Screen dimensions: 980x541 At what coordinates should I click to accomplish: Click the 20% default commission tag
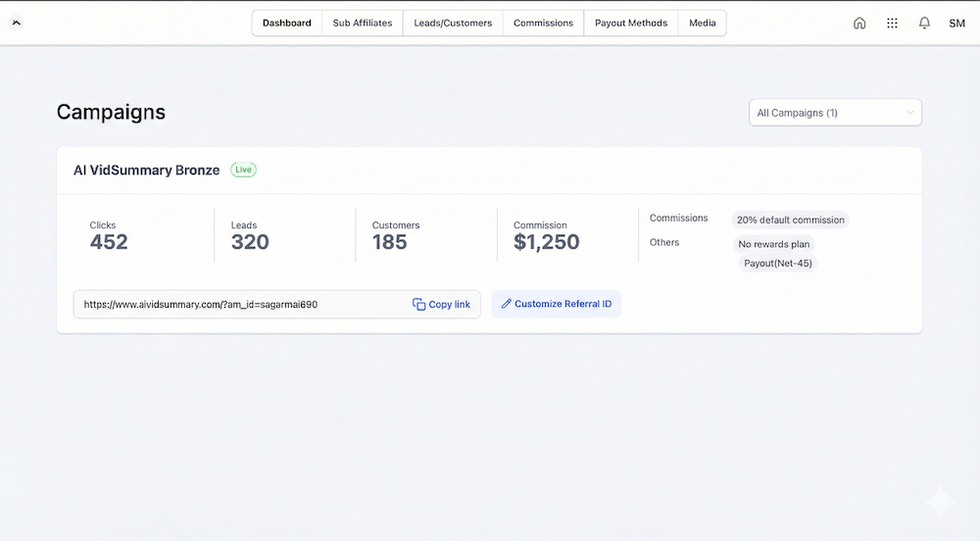(790, 220)
